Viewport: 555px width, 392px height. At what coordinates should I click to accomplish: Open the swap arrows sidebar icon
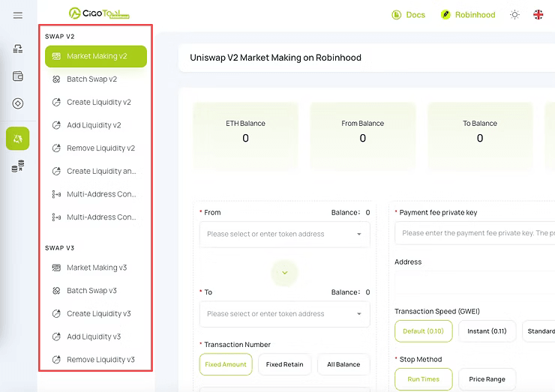coord(18,49)
